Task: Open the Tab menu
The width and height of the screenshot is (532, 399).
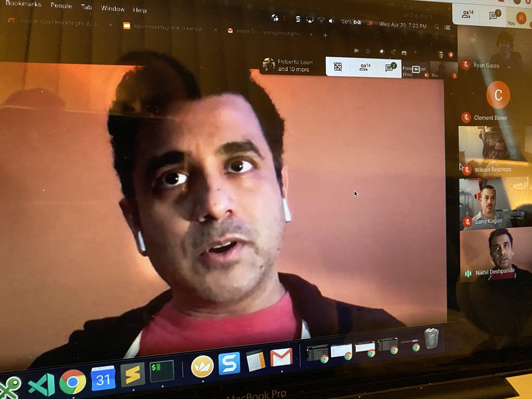Action: [86, 7]
